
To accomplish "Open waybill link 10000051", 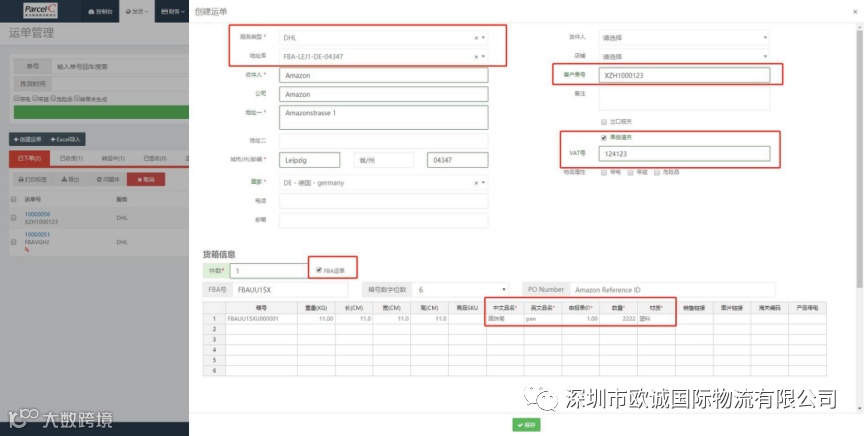I will tap(37, 235).
